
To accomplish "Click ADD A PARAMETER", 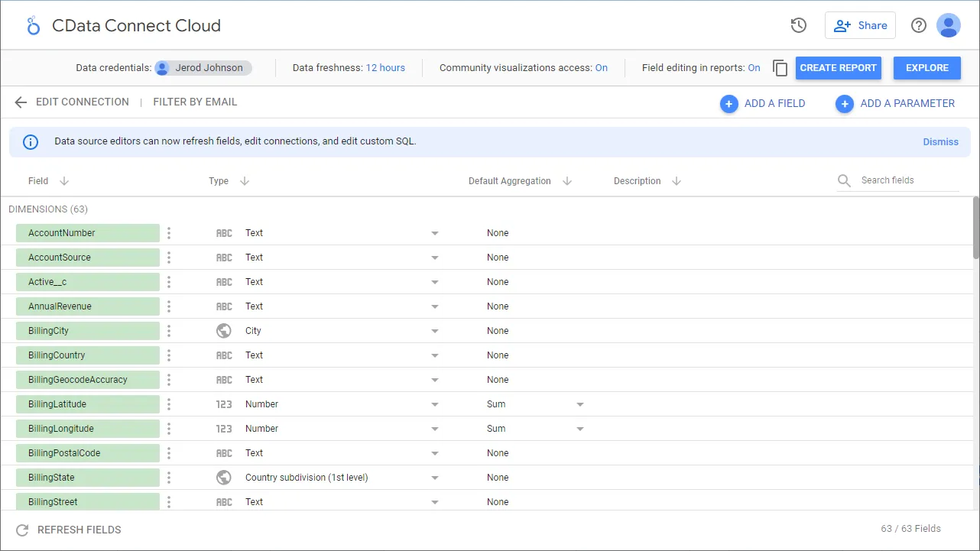I will click(896, 103).
